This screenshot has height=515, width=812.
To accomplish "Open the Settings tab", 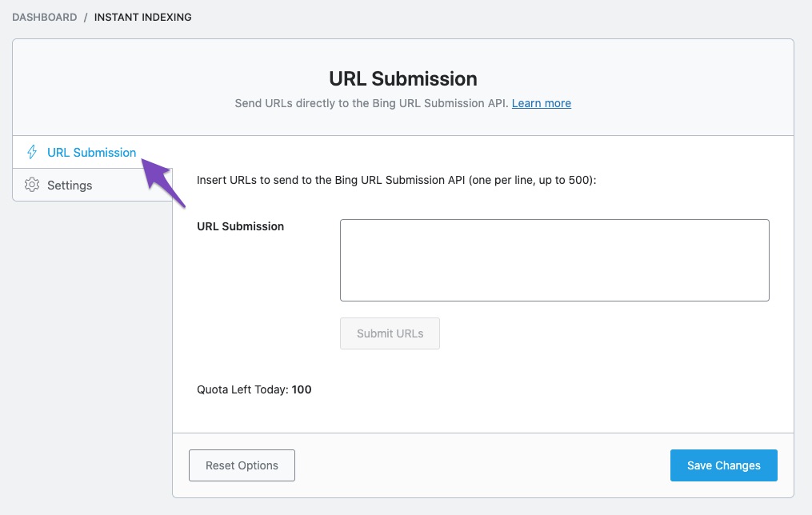I will 70,186.
